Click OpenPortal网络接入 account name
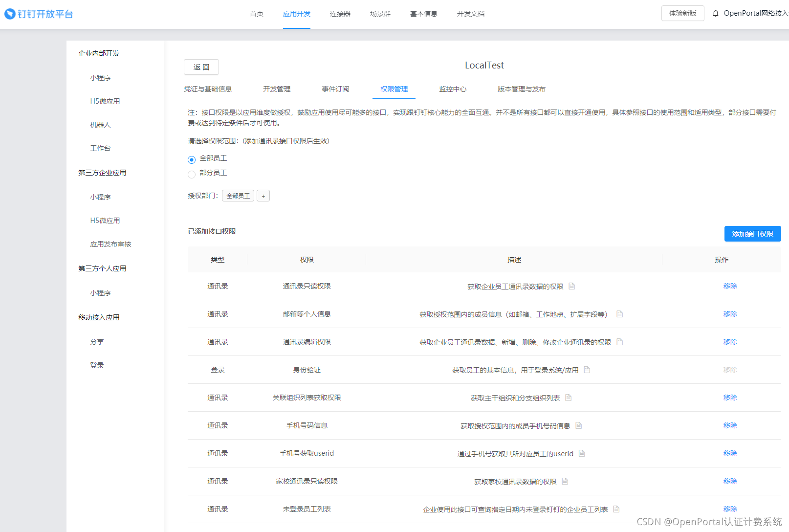 [x=756, y=13]
